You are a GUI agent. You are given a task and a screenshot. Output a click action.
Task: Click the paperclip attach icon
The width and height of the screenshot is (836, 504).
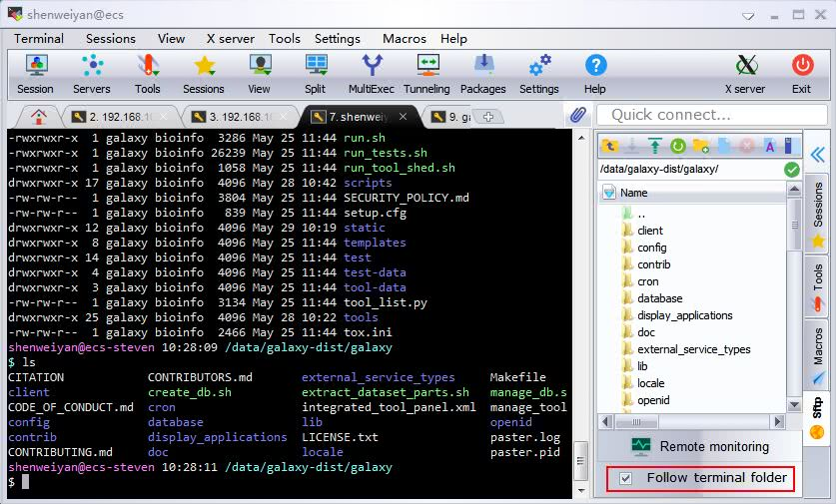tap(577, 116)
